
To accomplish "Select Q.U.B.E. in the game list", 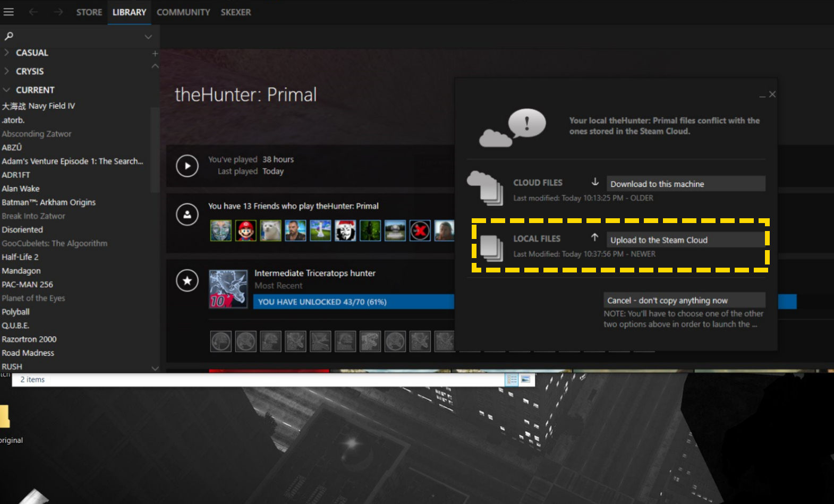I will (15, 326).
